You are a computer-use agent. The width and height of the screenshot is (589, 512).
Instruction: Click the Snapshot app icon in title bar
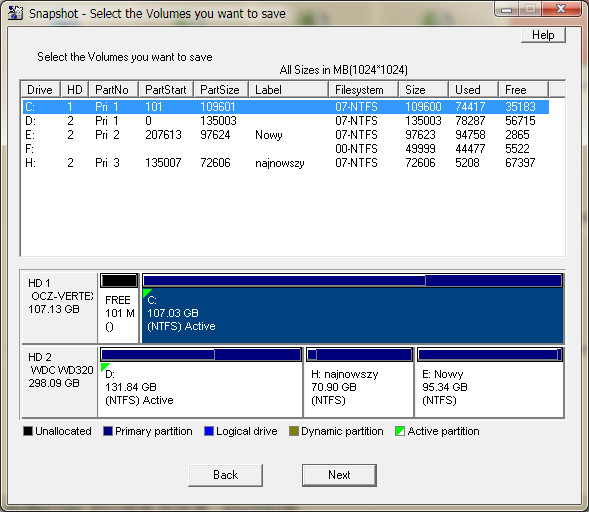pos(15,13)
